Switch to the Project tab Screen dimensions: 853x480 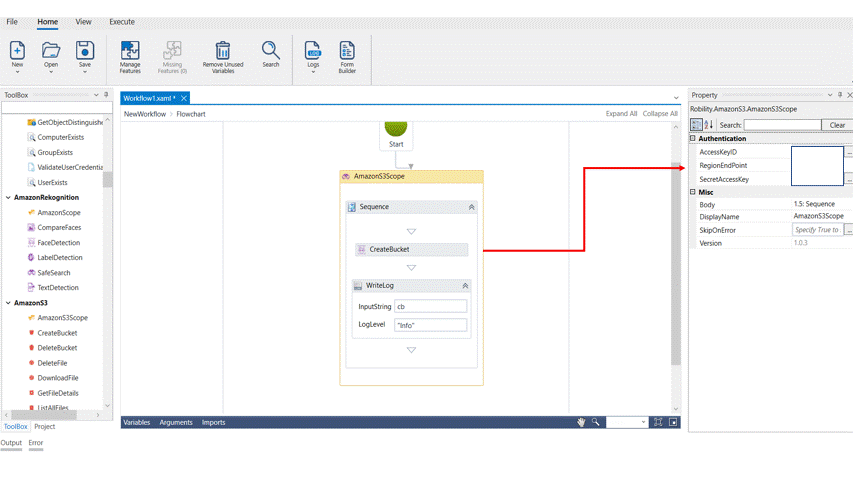45,426
